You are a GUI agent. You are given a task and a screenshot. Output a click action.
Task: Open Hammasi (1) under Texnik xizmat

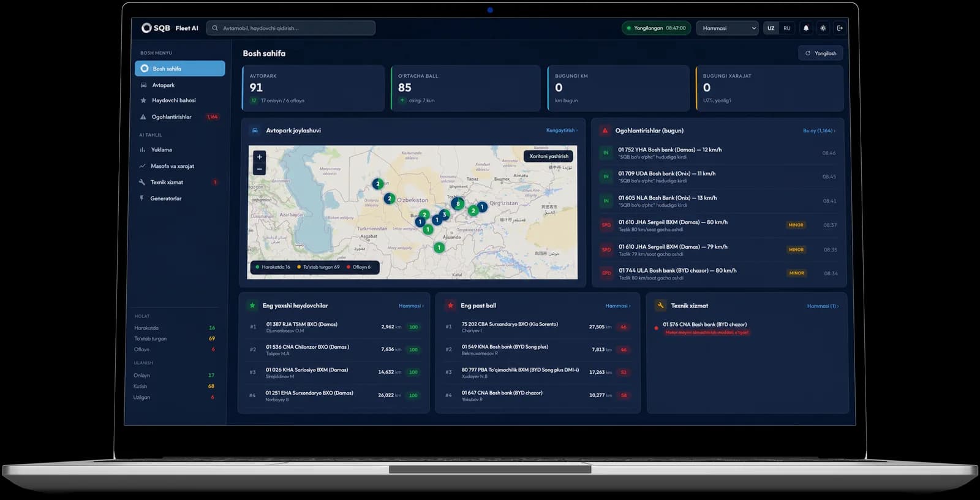pyautogui.click(x=823, y=306)
